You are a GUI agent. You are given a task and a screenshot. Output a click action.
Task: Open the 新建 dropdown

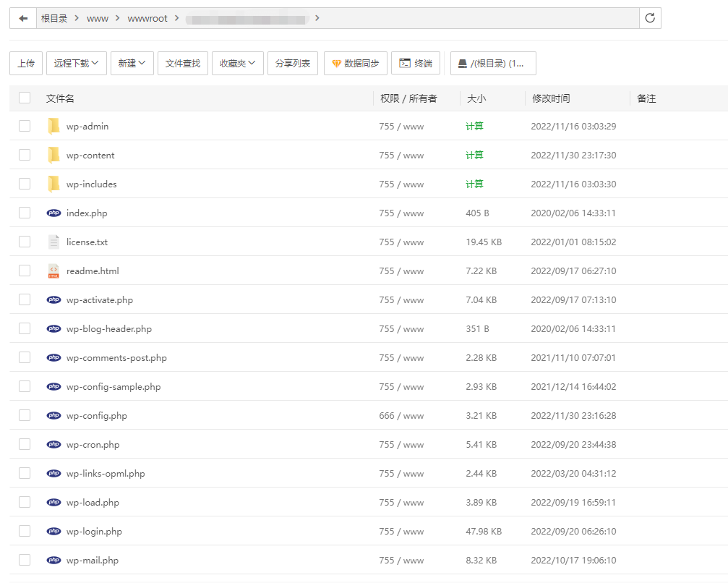pyautogui.click(x=132, y=63)
